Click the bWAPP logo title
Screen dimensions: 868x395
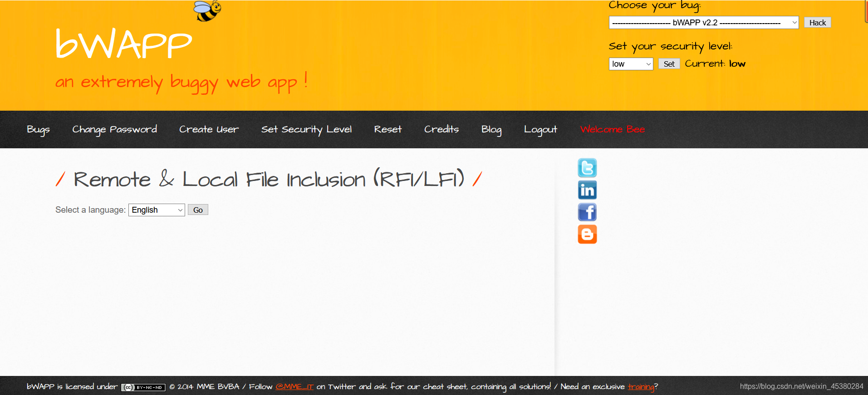point(124,44)
